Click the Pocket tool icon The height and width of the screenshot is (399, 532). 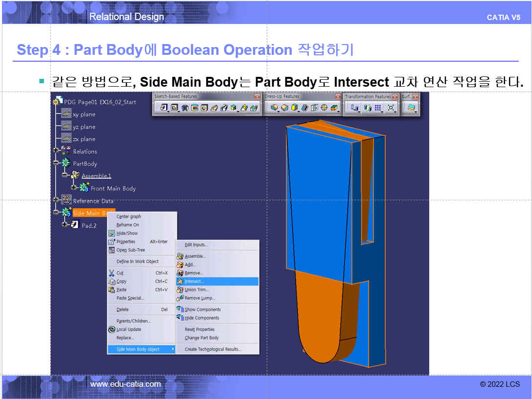tap(174, 108)
